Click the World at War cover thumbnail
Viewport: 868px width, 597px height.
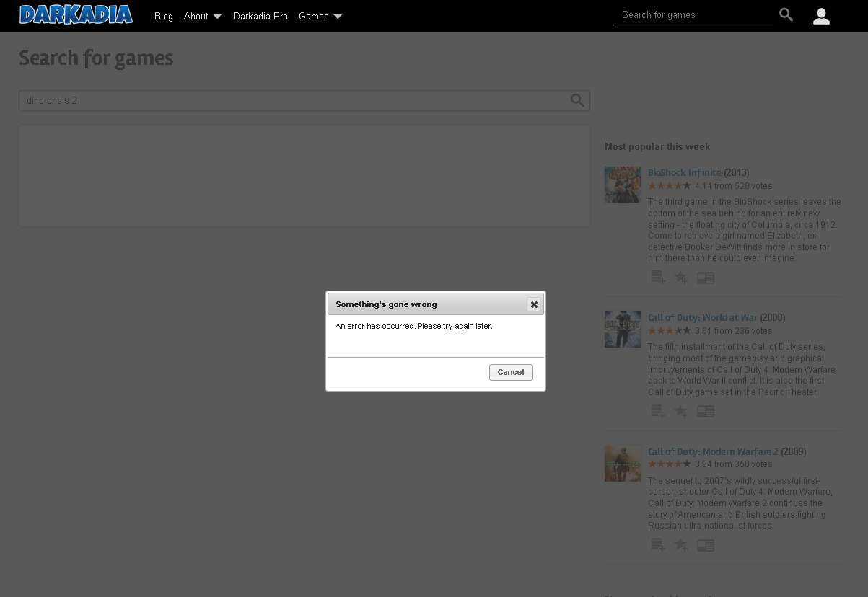point(623,329)
